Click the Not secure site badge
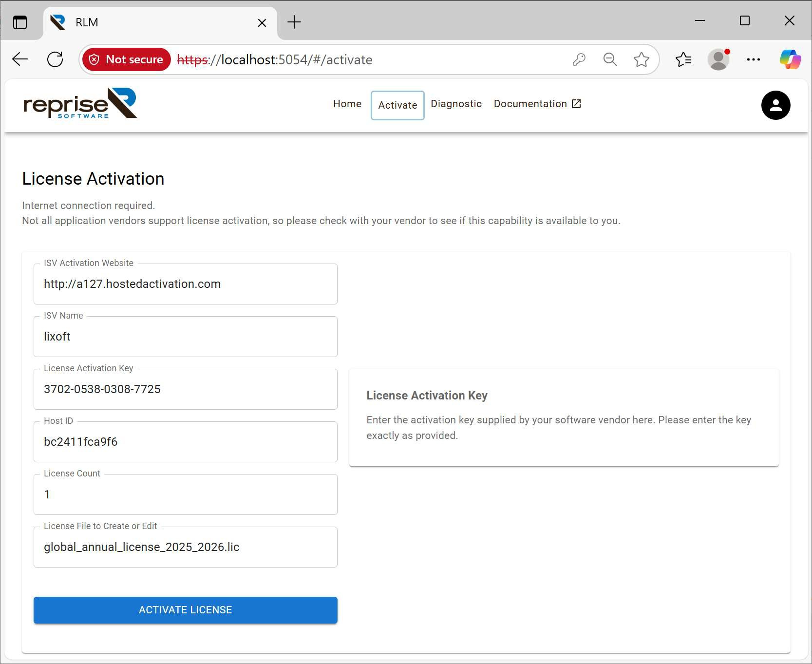The height and width of the screenshot is (664, 812). (x=127, y=59)
